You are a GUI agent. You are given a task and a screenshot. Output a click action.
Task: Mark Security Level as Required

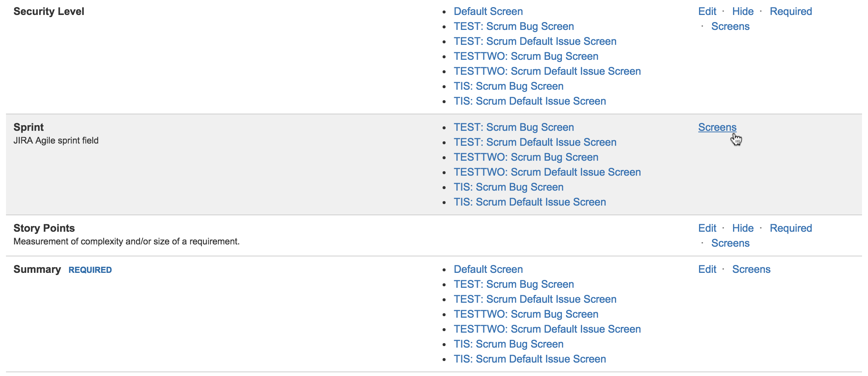point(790,12)
